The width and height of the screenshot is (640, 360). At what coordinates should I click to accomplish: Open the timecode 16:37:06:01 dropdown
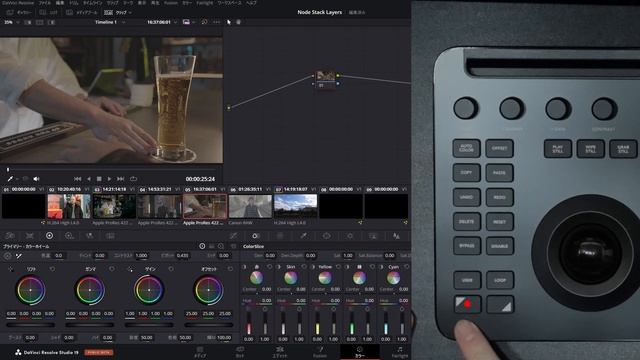(162, 22)
